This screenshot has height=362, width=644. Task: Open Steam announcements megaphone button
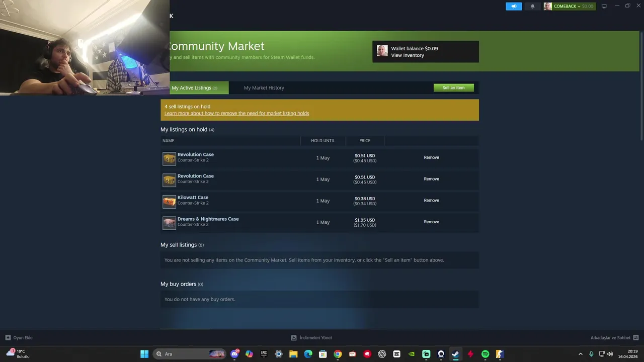point(514,7)
